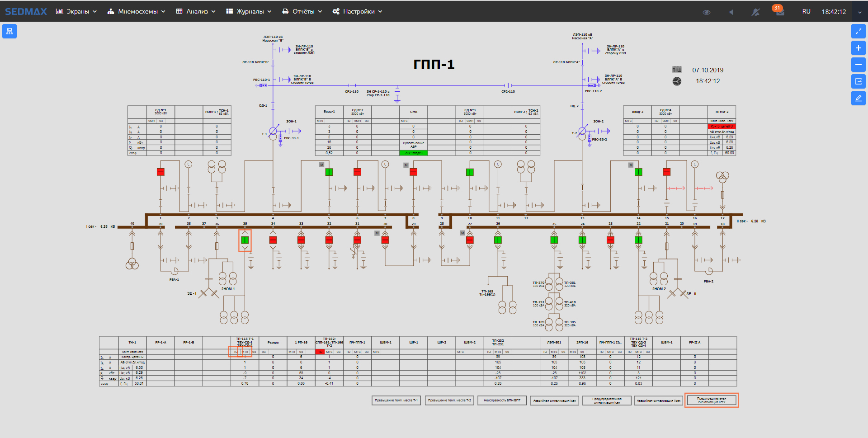Click the SEDMAX logo
Screen dimensions: 868x438
click(x=26, y=11)
